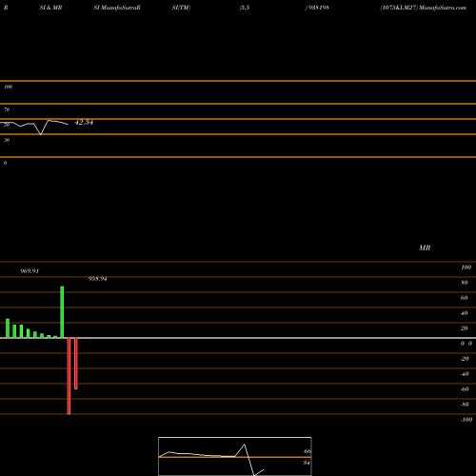Click the shorter red momentum bar

coord(76,364)
